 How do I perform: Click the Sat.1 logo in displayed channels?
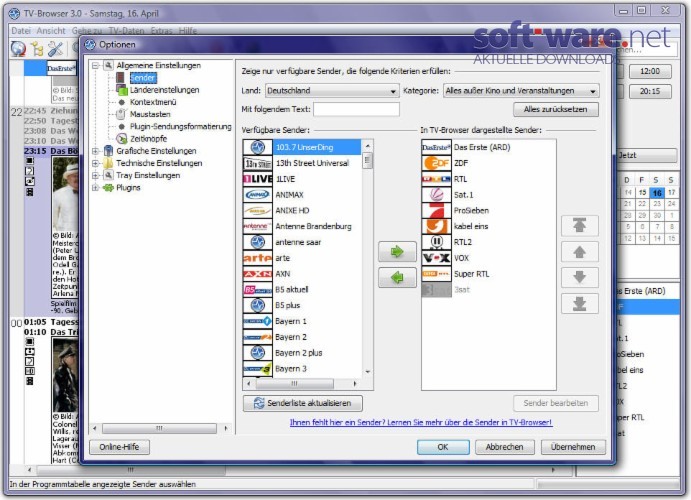(436, 195)
